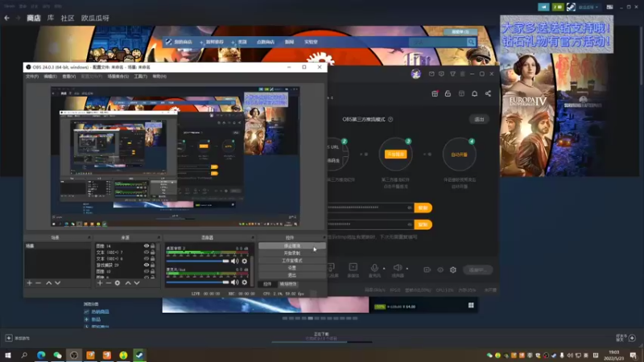Toggle visibility of 文本 (GDI+) 7 source
Screen dimensions: 644x362
tap(147, 252)
